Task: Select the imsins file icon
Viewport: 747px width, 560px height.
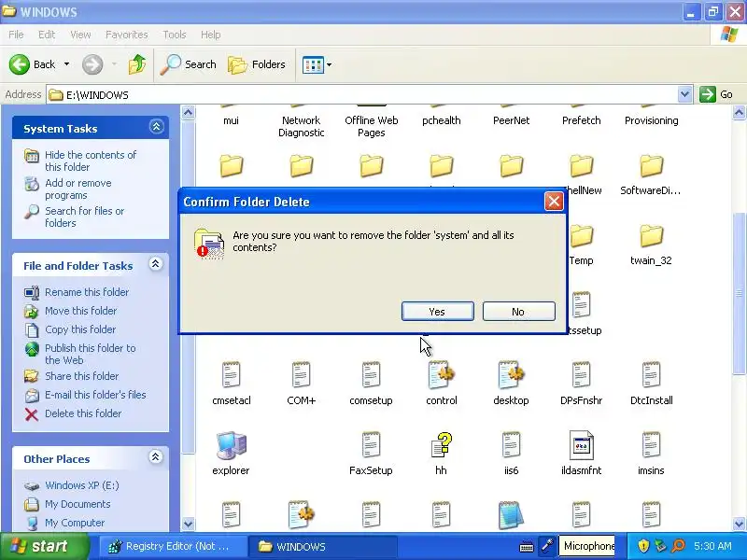Action: click(651, 445)
